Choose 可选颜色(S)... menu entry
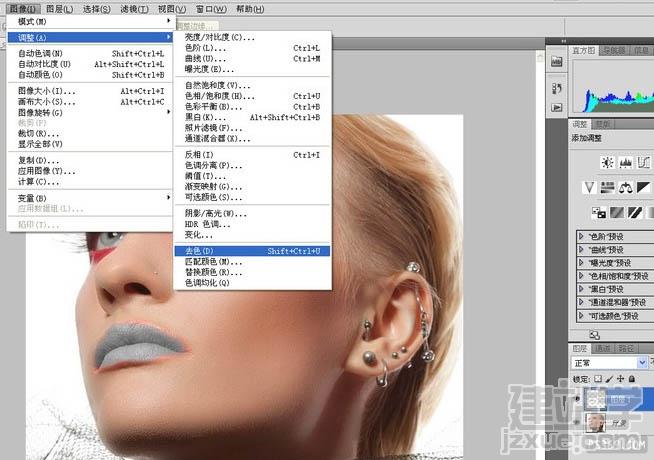This screenshot has width=654, height=460. [252, 198]
